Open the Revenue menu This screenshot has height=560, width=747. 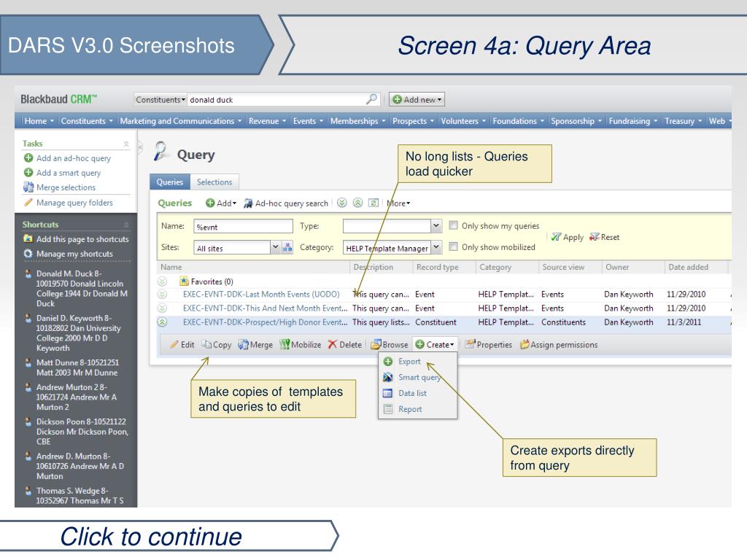267,121
